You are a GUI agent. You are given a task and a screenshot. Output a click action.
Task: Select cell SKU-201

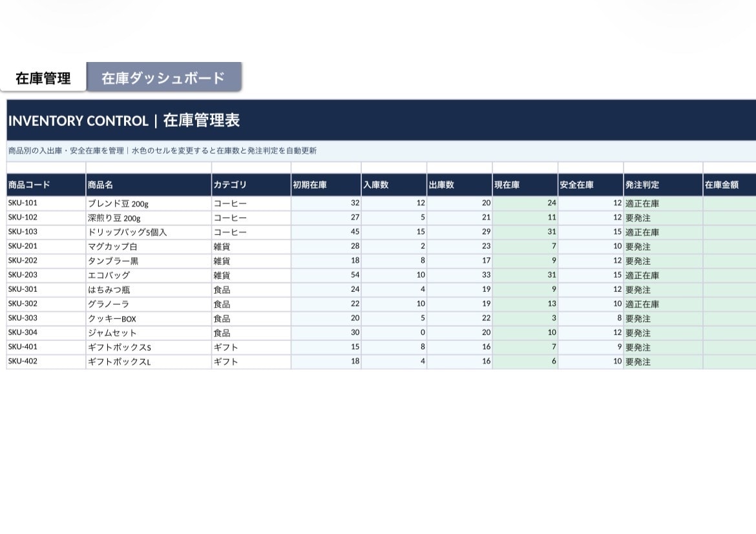coord(47,247)
